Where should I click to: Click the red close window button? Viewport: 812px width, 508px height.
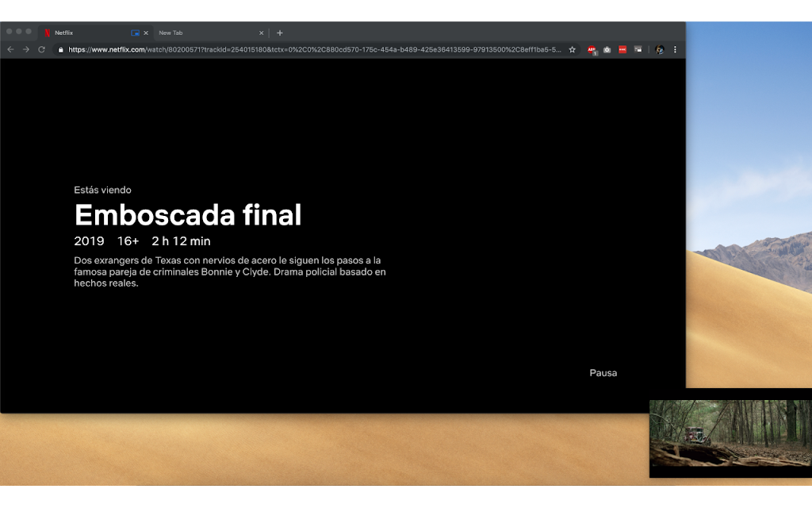(10, 32)
